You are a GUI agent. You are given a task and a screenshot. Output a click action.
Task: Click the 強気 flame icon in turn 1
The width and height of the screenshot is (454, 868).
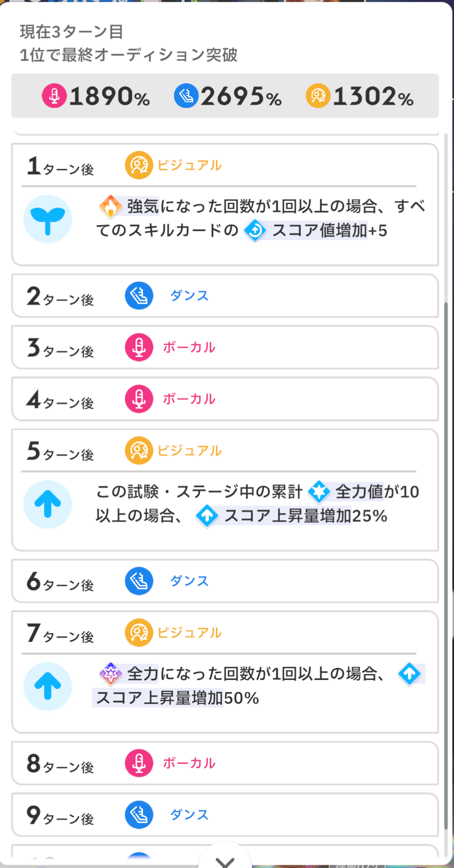110,206
